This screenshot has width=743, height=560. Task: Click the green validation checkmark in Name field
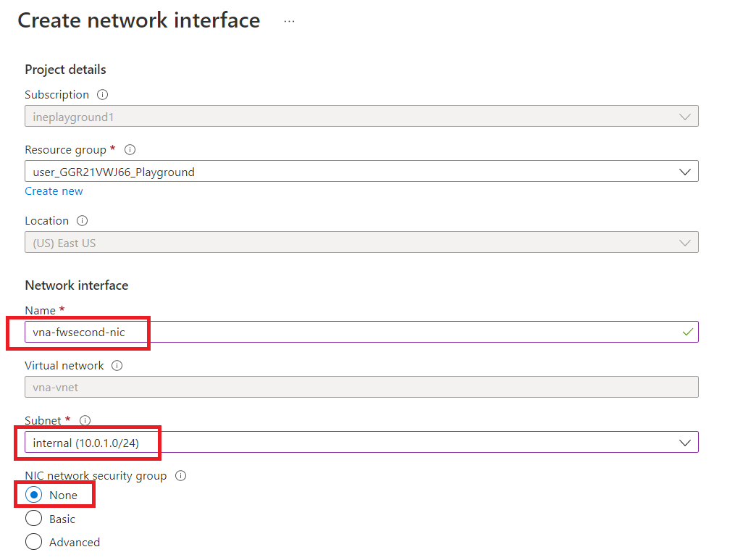pyautogui.click(x=687, y=332)
